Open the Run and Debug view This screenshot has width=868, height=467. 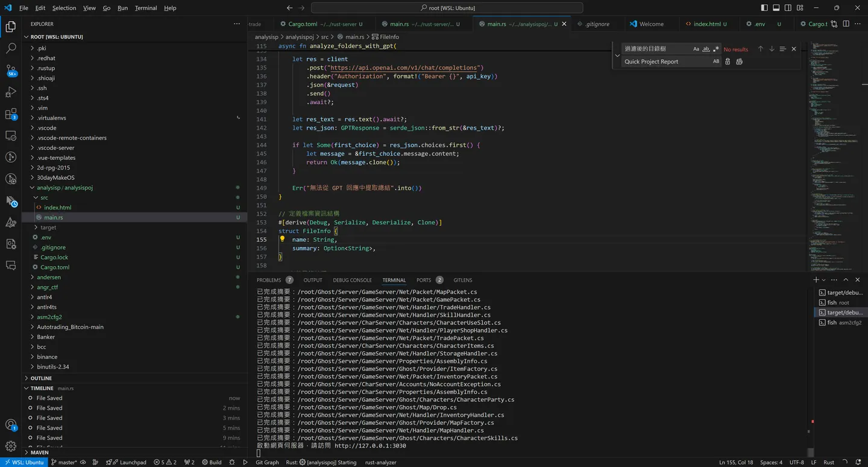pyautogui.click(x=11, y=92)
